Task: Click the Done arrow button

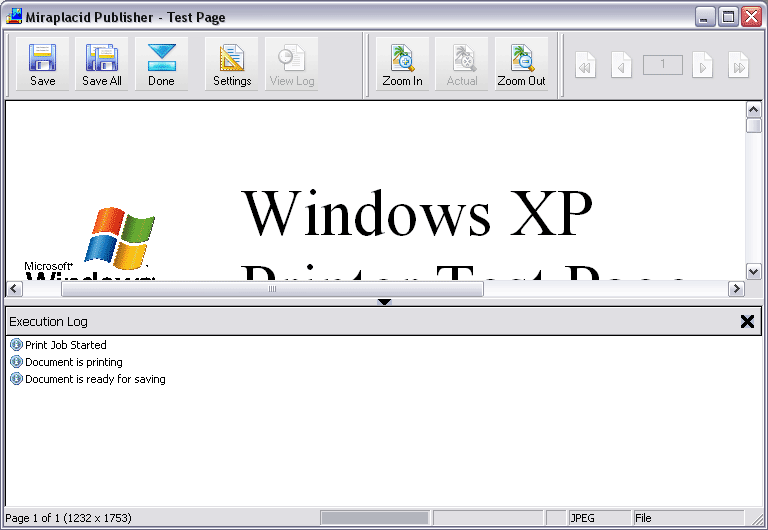Action: click(162, 64)
